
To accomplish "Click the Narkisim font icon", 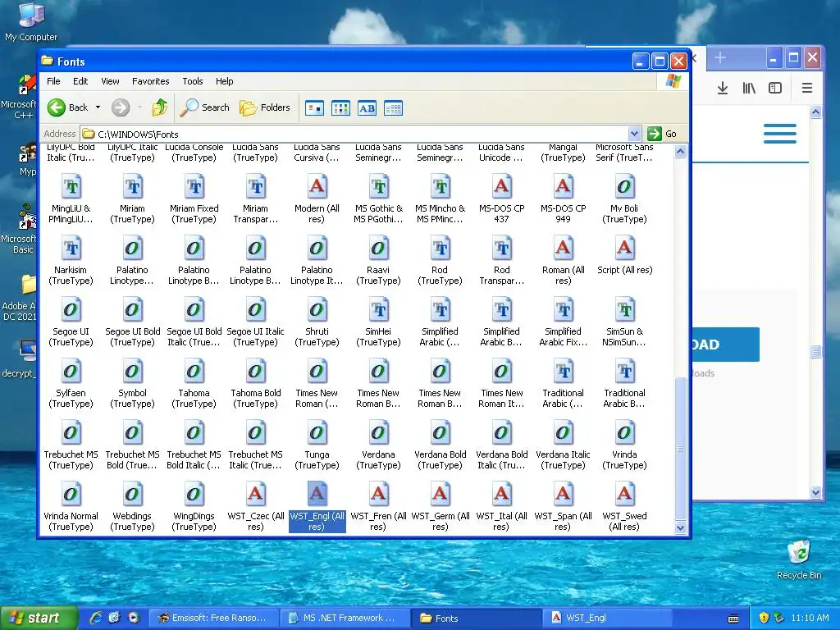I will (71, 248).
